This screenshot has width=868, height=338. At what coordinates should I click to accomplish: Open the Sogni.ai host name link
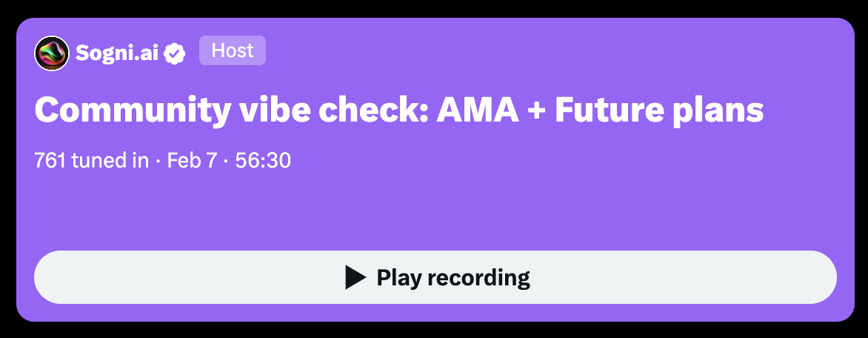tap(117, 53)
